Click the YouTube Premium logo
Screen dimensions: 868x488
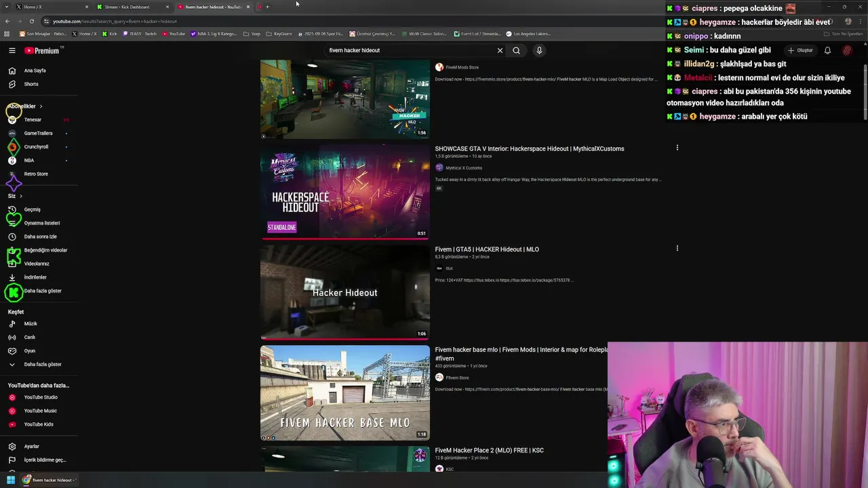coord(43,50)
